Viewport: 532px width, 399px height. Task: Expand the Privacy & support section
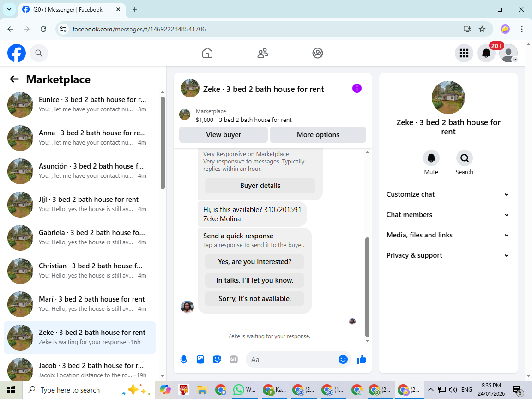[x=448, y=255]
